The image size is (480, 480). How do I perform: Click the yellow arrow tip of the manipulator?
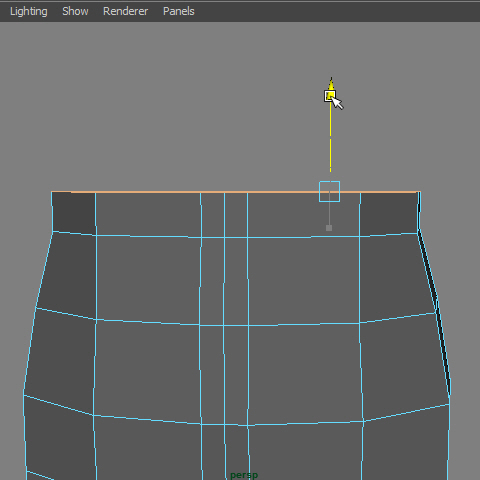pos(331,83)
